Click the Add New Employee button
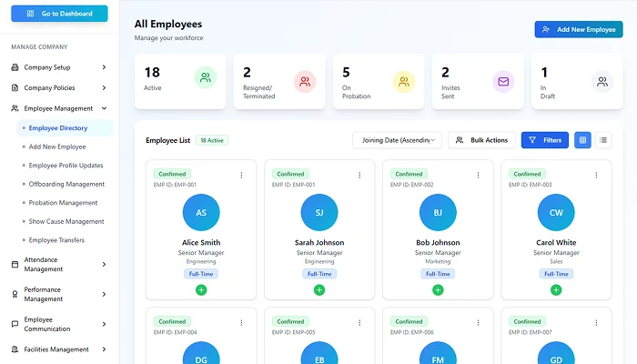637x364 pixels. [579, 30]
